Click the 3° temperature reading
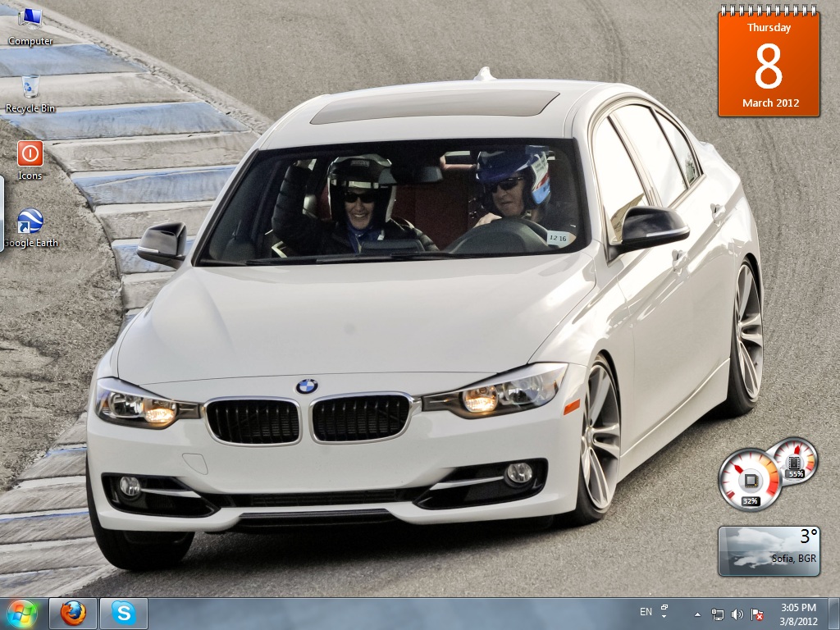This screenshot has height=630, width=840. (809, 536)
